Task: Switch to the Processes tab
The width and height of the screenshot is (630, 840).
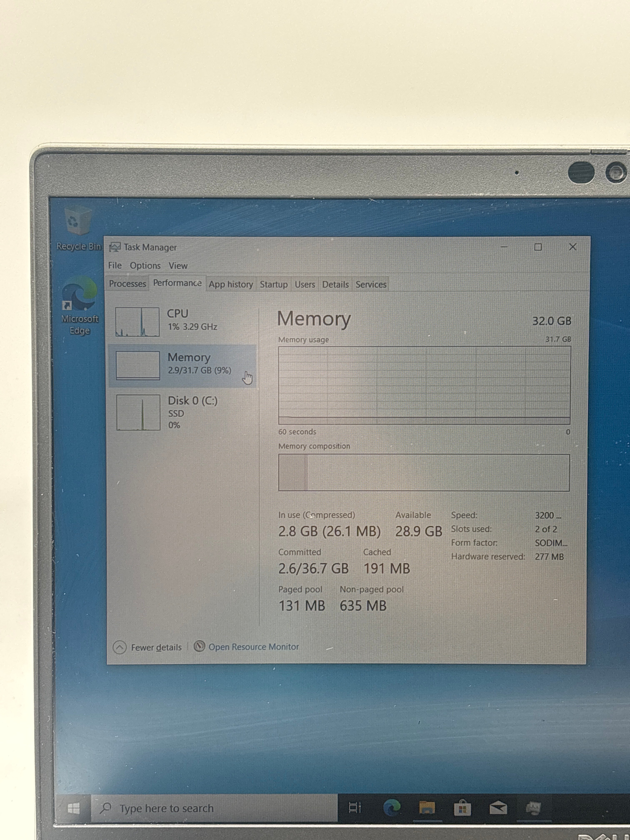Action: tap(127, 284)
